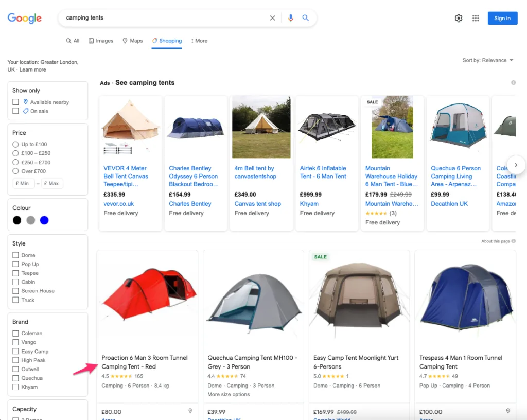Expand the More search options menu
Image resolution: width=527 pixels, height=420 pixels.
199,41
